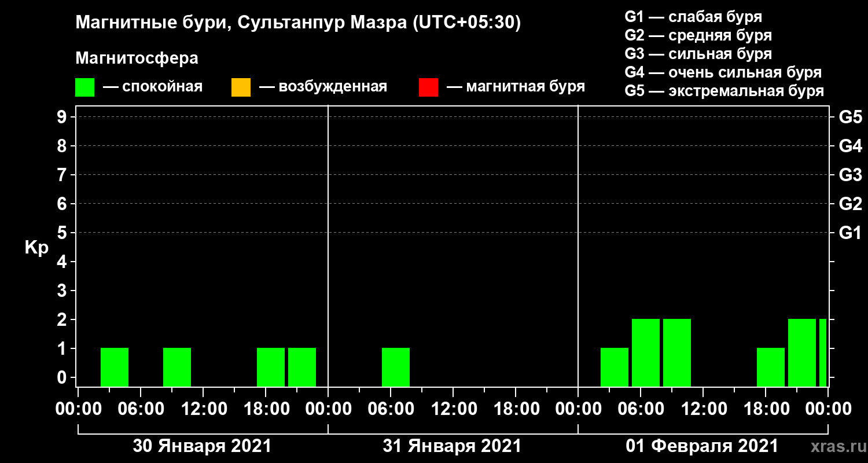Click the 'G1' label on right axis

click(x=850, y=233)
